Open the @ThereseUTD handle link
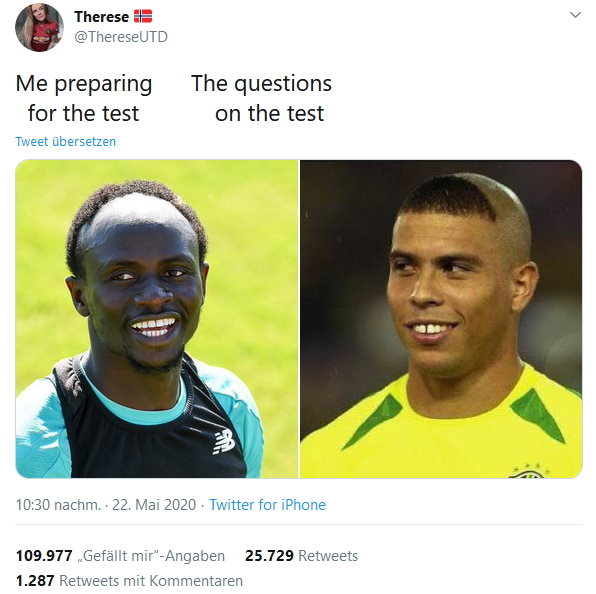The width and height of the screenshot is (596, 594). [121, 37]
